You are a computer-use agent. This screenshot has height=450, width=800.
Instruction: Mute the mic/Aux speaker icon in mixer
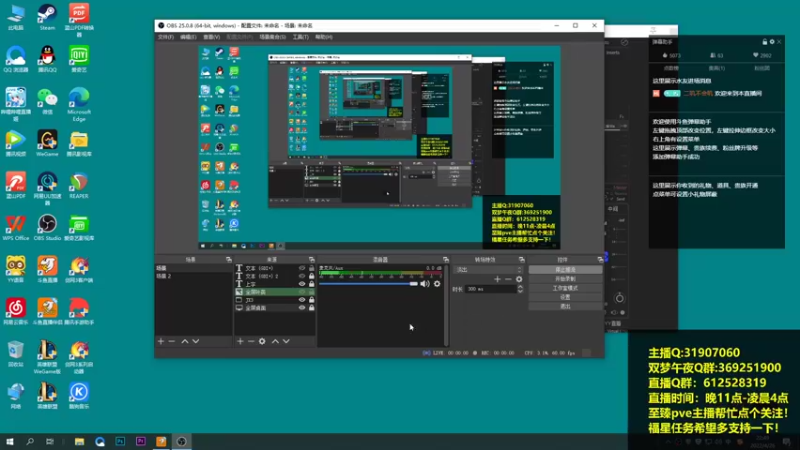(424, 284)
